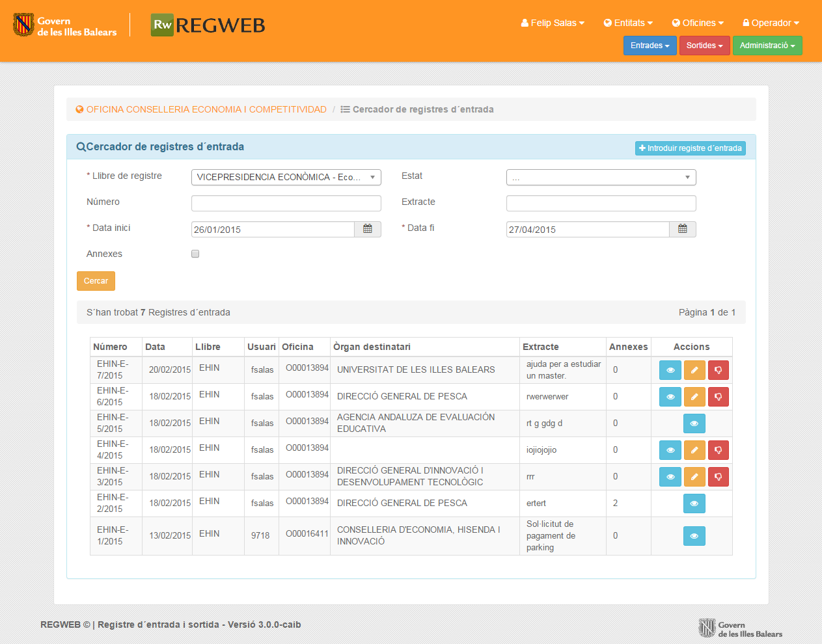Screen dimensions: 822x644
Task: Open the Entrades menu
Action: pyautogui.click(x=650, y=46)
